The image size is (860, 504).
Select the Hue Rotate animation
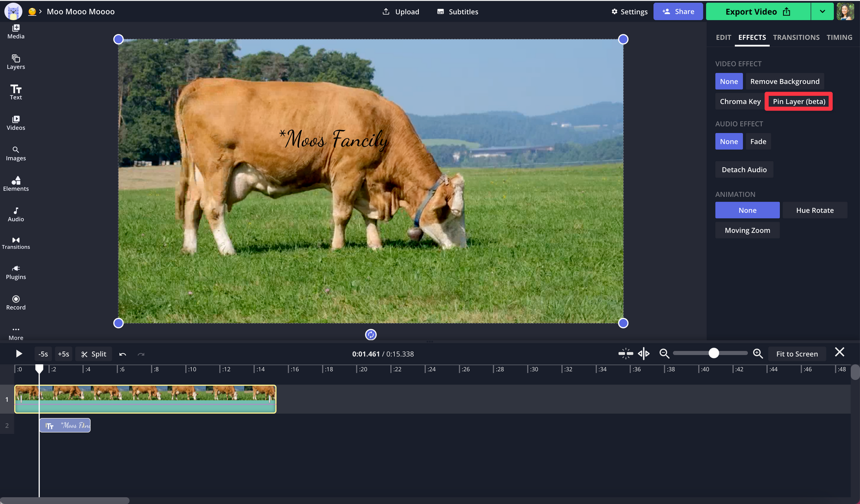[814, 210]
